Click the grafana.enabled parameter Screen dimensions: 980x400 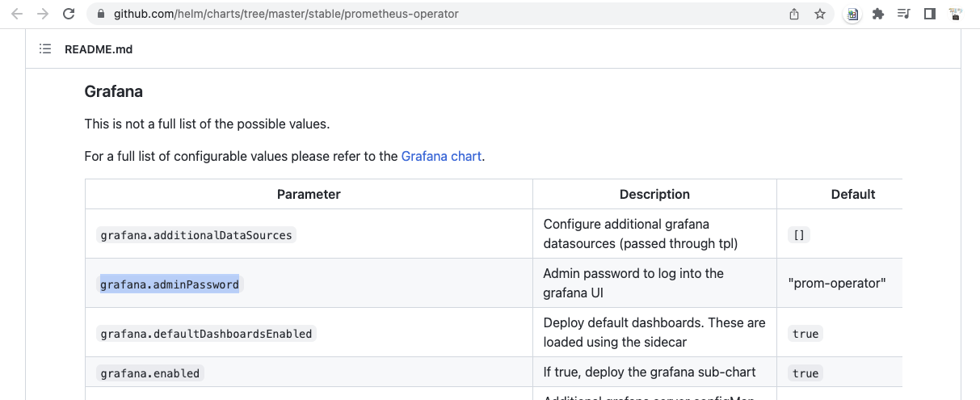pyautogui.click(x=149, y=373)
